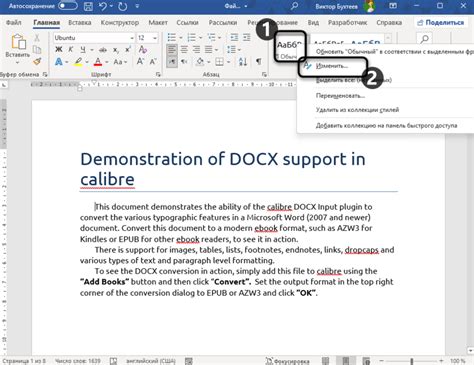Click the Поделиться button
The image size is (474, 365).
(x=441, y=23)
